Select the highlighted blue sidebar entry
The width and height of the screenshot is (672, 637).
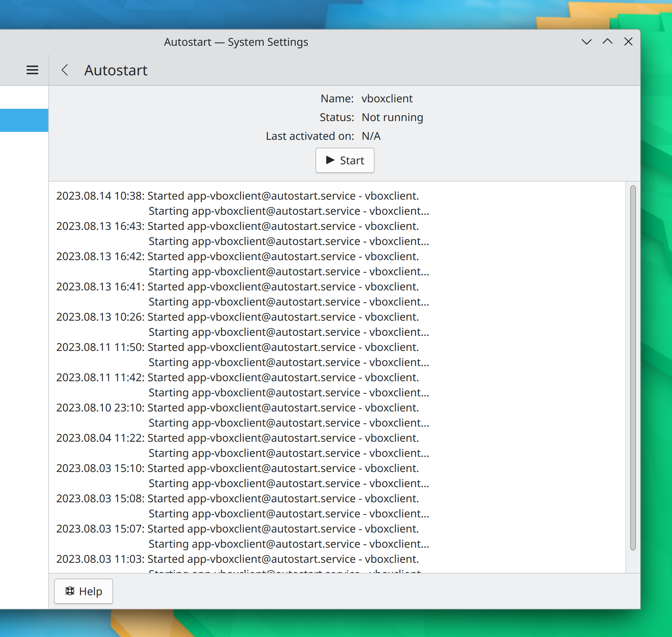(x=24, y=120)
